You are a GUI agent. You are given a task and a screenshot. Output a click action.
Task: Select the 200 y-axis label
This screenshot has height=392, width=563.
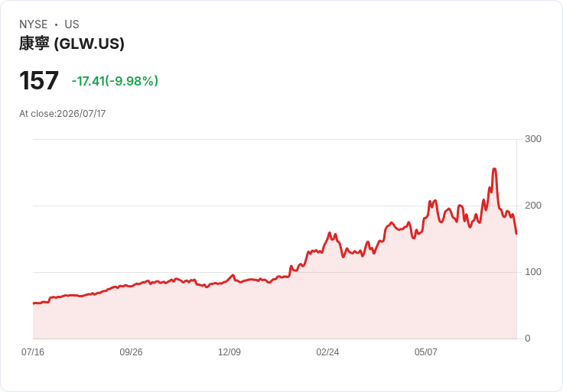(x=533, y=206)
